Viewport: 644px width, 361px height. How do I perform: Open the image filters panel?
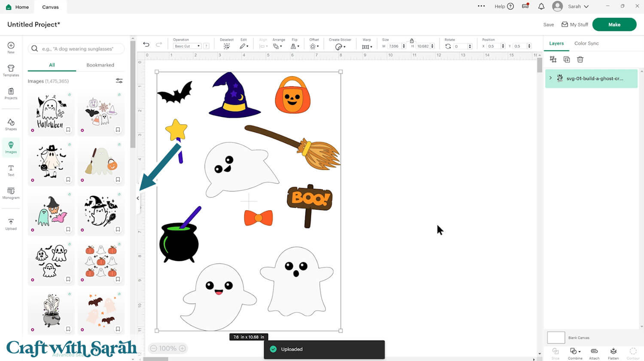point(119,81)
